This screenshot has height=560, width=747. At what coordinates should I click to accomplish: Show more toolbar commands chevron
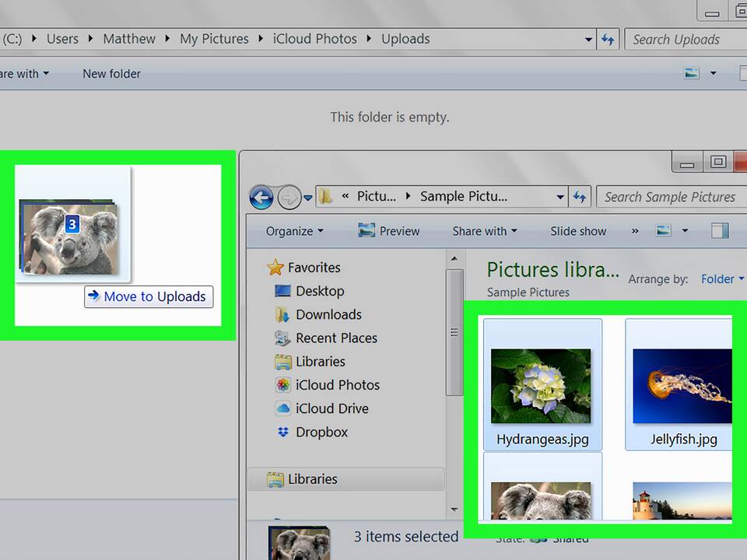[x=635, y=231]
